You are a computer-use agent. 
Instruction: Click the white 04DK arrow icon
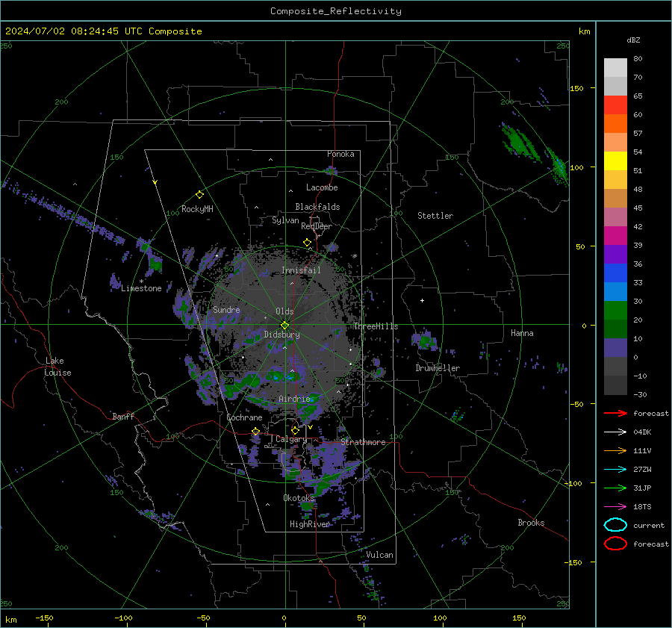[x=615, y=432]
